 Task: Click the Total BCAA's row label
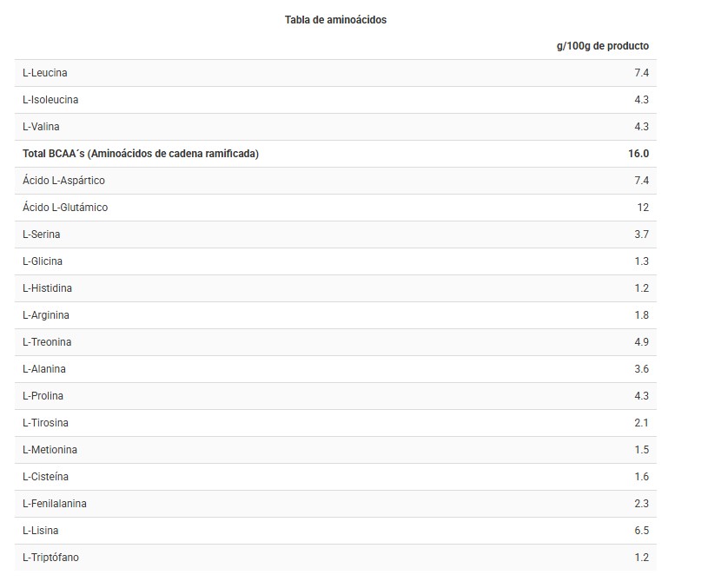click(x=141, y=154)
